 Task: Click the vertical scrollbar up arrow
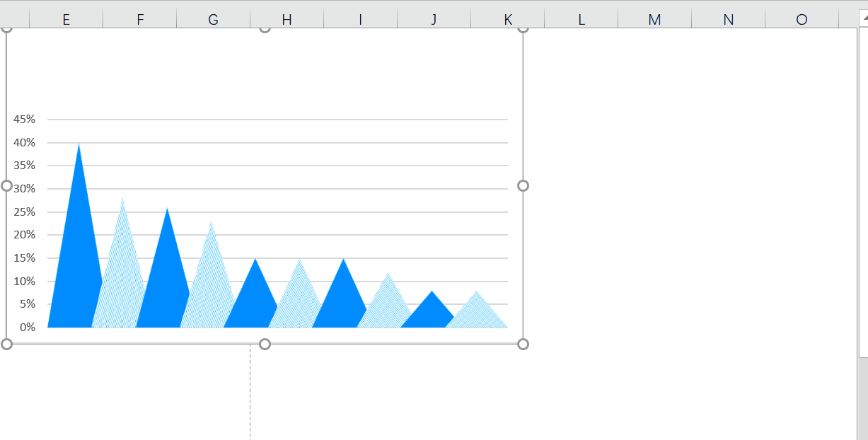click(863, 18)
